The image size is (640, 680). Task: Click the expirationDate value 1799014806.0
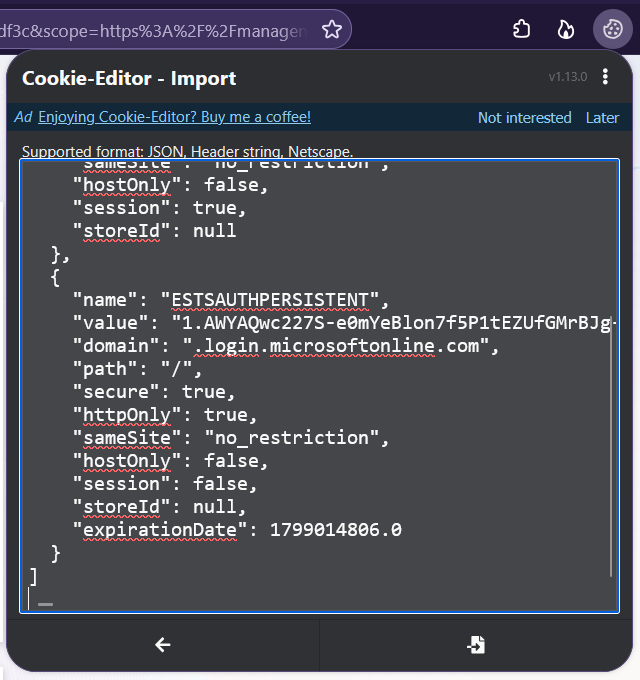(x=336, y=530)
